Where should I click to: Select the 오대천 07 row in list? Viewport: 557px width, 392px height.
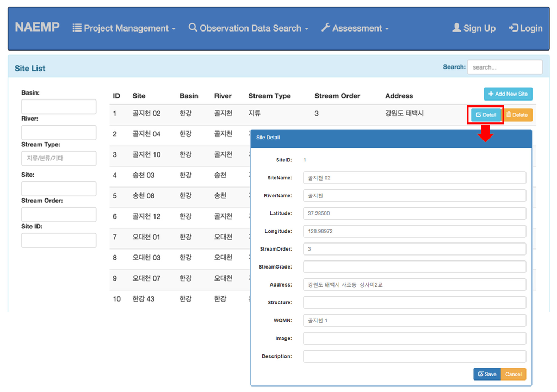(x=146, y=278)
